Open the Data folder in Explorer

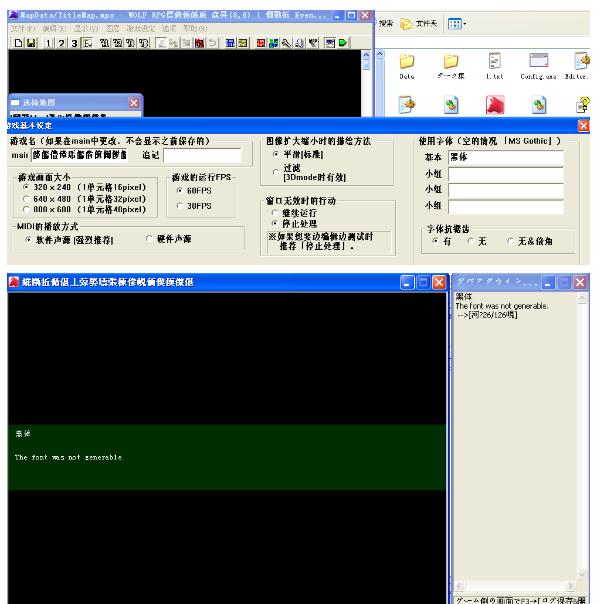407,66
